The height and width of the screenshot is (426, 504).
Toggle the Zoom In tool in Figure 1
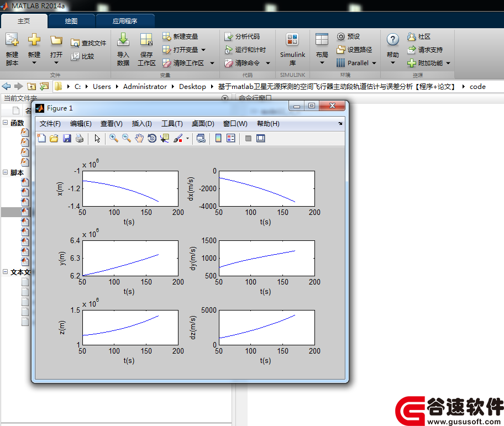113,139
